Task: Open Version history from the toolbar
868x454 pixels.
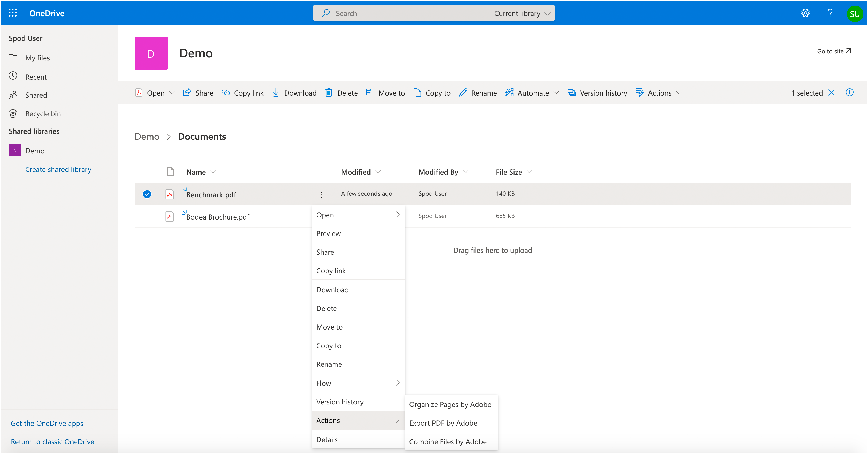Action: coord(572,93)
